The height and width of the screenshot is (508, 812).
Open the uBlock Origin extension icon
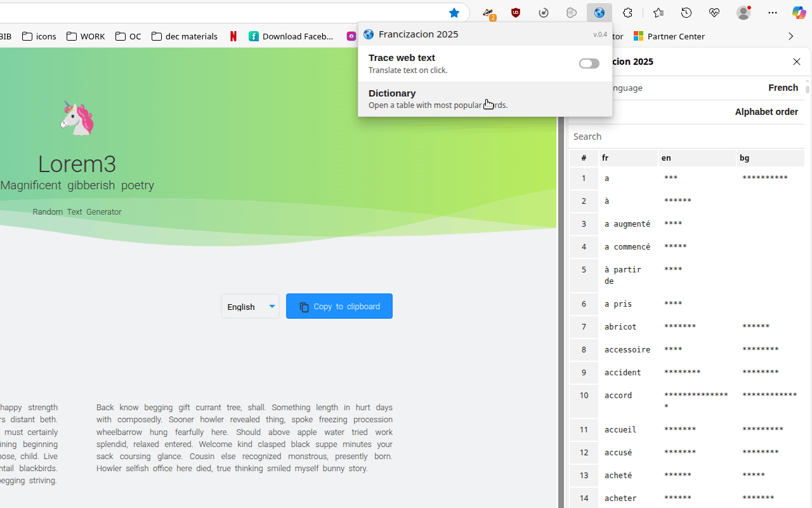(516, 13)
